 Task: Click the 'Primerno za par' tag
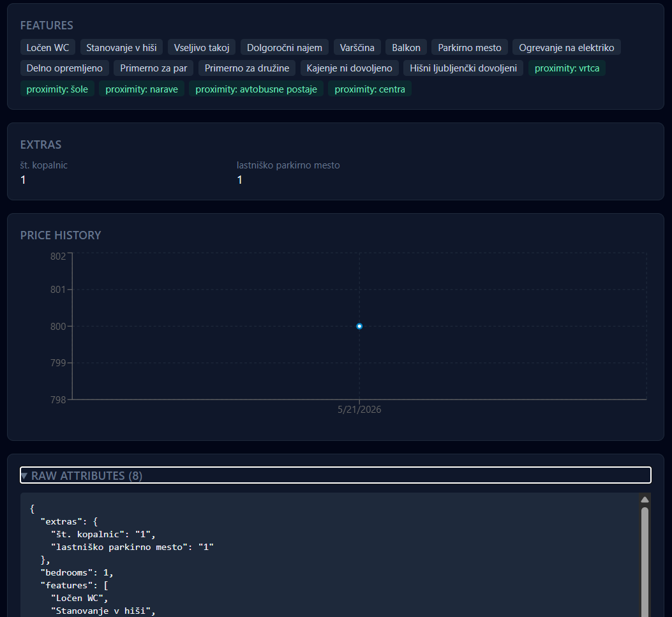pyautogui.click(x=153, y=68)
